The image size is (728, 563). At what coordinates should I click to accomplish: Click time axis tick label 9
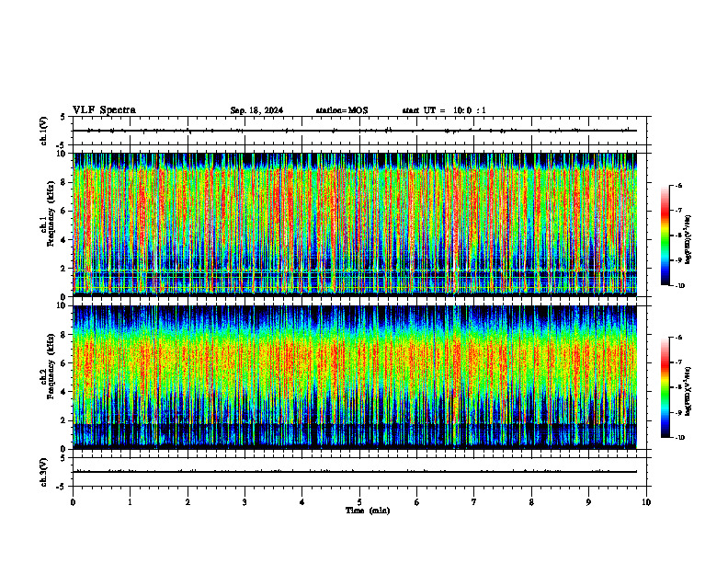click(588, 502)
